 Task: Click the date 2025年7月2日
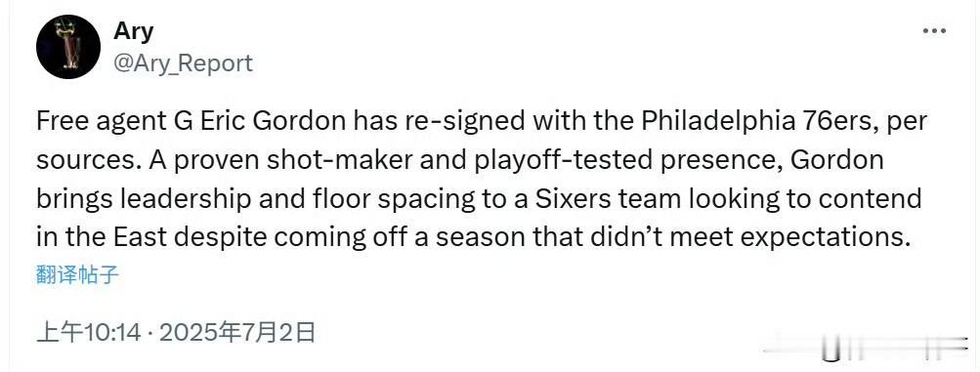(x=236, y=333)
